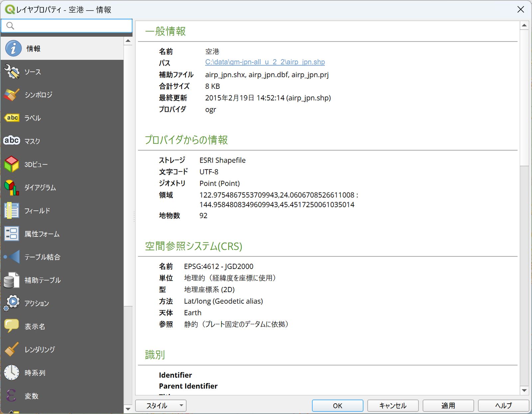Click the information panel scroll-down arrow
The width and height of the screenshot is (532, 414).
[524, 390]
